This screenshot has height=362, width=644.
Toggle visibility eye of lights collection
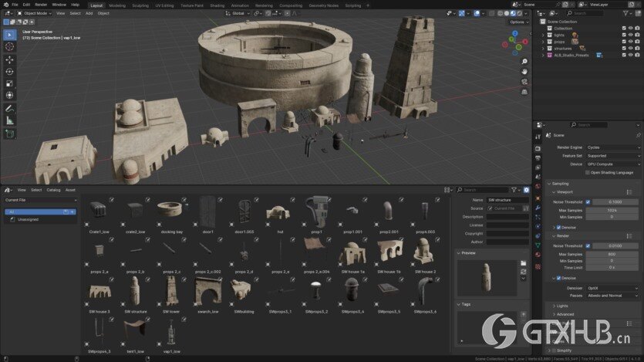(x=630, y=35)
